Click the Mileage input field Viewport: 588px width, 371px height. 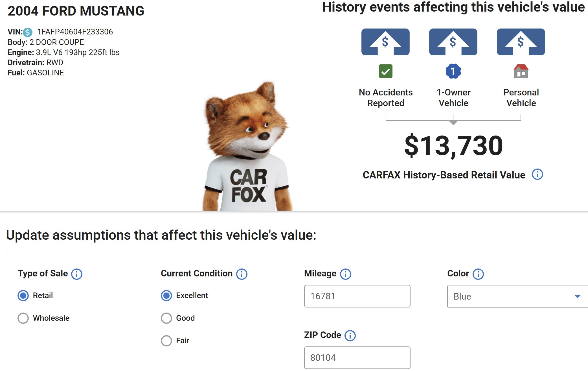tap(357, 296)
